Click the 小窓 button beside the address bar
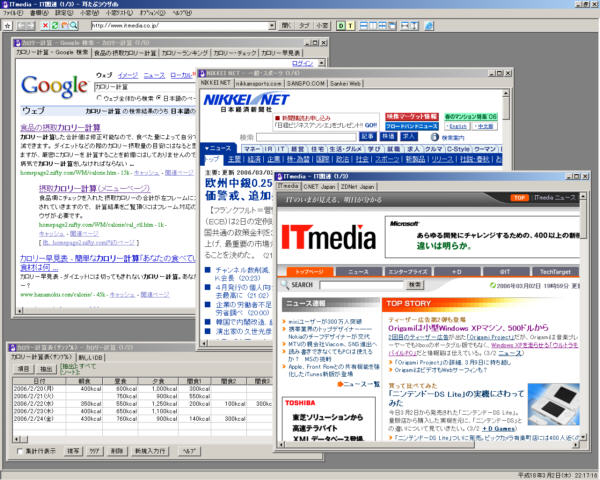 click(x=321, y=26)
